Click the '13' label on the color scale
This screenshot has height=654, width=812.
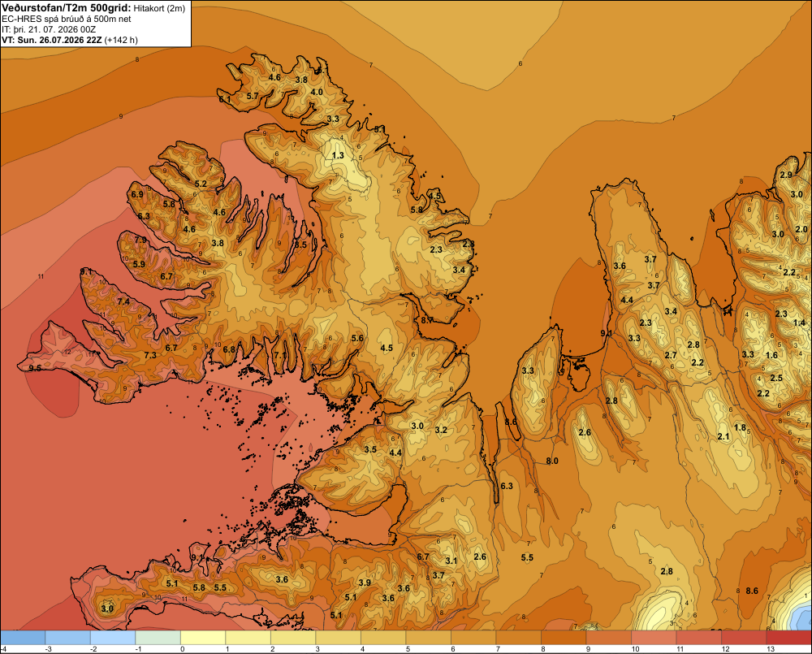click(x=771, y=649)
